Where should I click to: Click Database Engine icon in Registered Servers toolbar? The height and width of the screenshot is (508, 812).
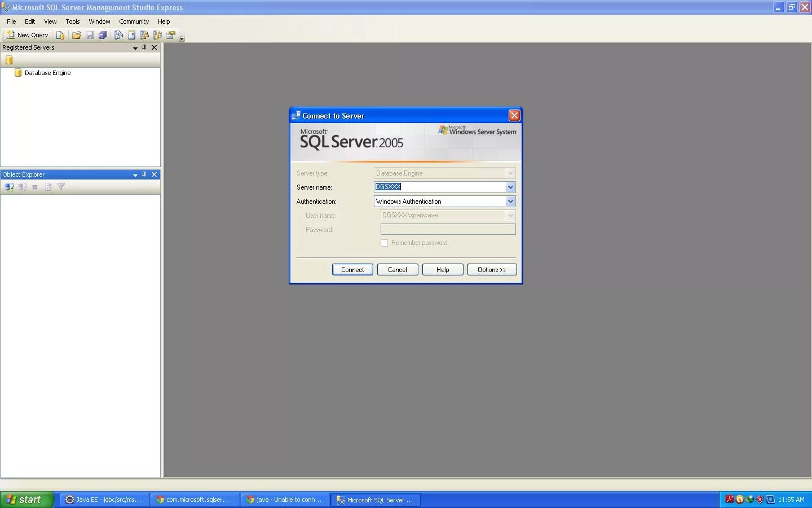tap(9, 60)
